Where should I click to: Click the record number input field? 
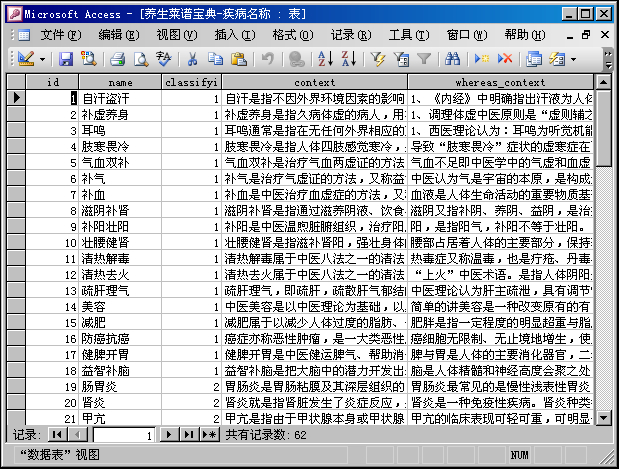[x=124, y=435]
